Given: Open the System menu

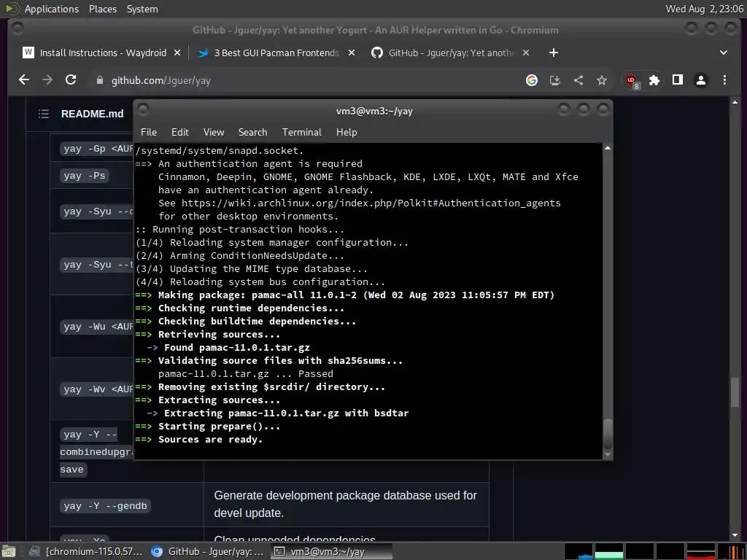Looking at the screenshot, I should click(x=142, y=9).
